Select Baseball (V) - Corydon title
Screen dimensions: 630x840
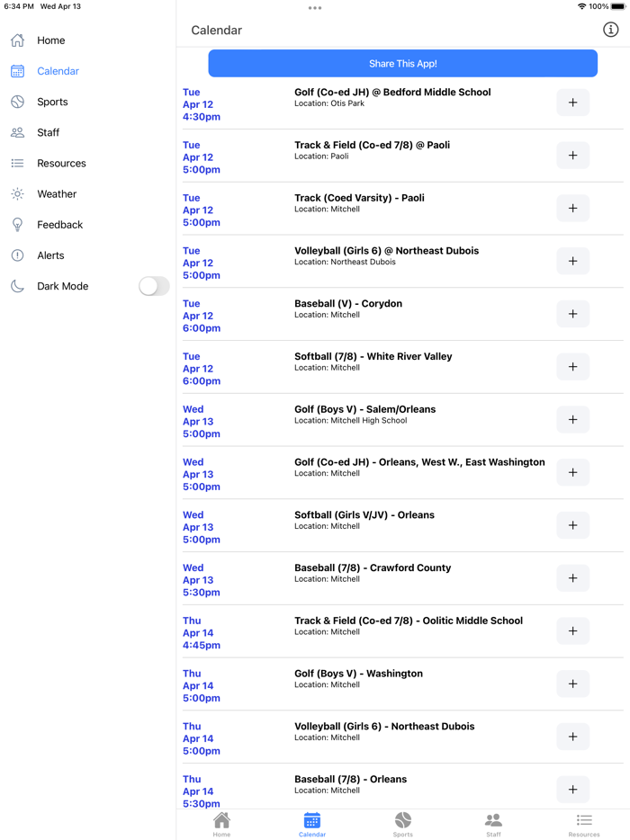pyautogui.click(x=348, y=304)
